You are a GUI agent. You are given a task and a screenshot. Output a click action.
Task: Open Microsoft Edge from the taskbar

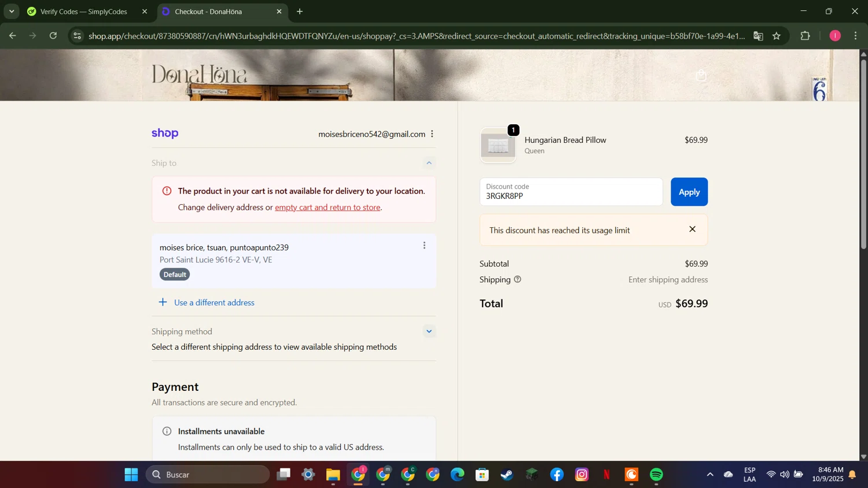458,475
